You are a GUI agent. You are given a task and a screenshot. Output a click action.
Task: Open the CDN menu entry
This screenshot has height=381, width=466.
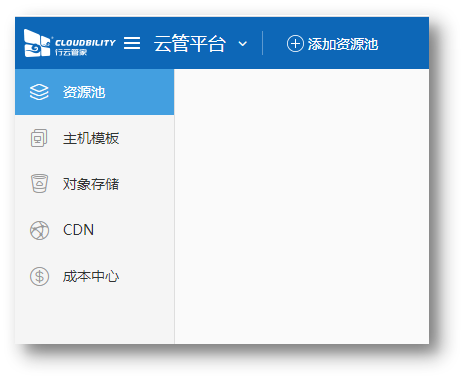tap(94, 230)
